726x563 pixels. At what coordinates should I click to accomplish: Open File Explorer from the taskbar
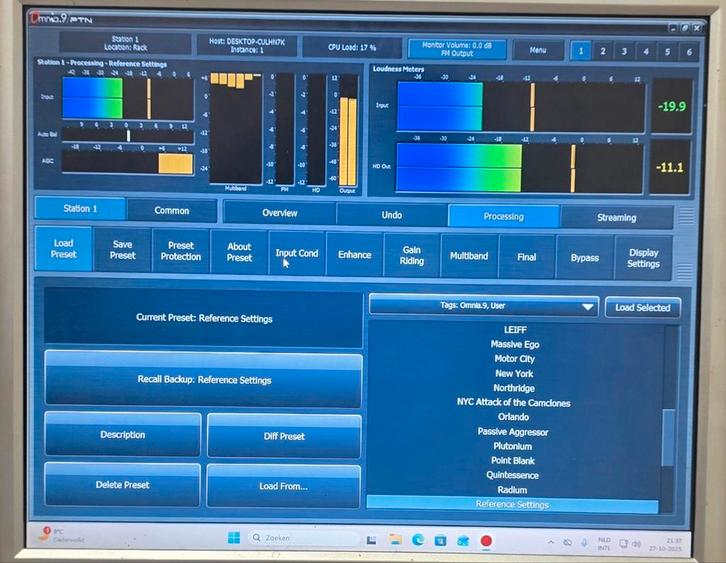395,539
